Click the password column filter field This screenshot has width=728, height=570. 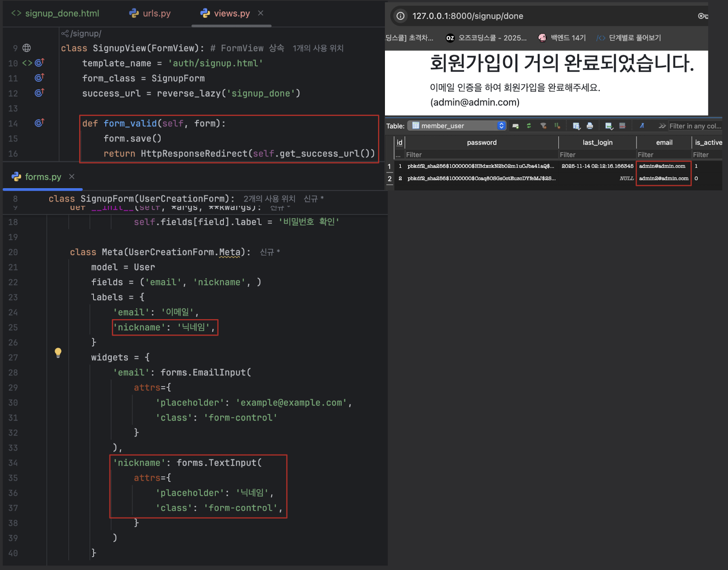coord(481,155)
